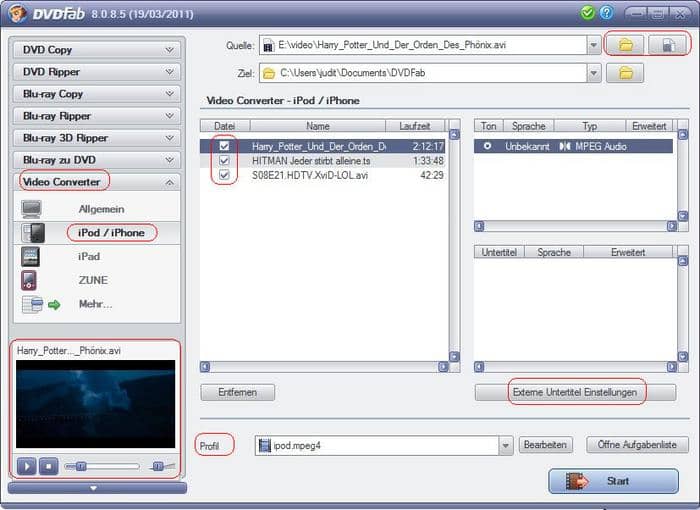Click the ZUNE player icon
Screen dimensions: 700x510
pos(29,280)
